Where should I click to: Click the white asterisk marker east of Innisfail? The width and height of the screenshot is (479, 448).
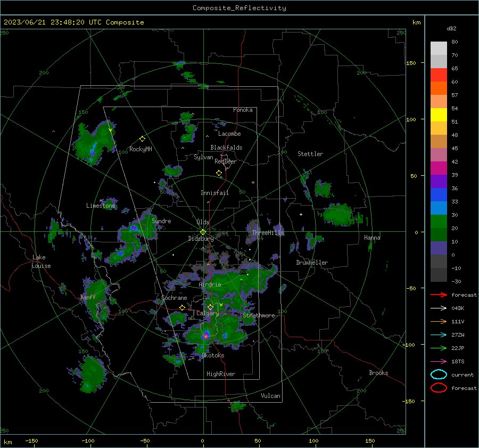pyautogui.click(x=253, y=183)
